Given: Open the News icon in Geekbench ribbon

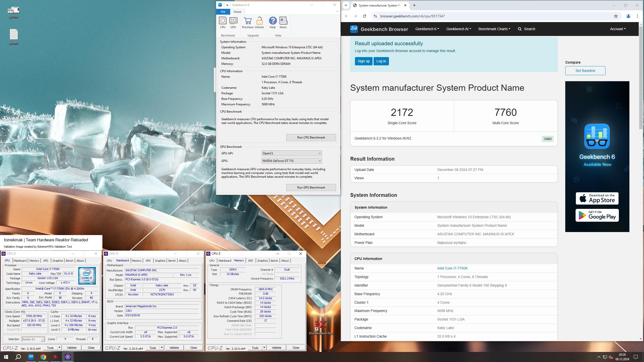Looking at the screenshot, I should [283, 23].
